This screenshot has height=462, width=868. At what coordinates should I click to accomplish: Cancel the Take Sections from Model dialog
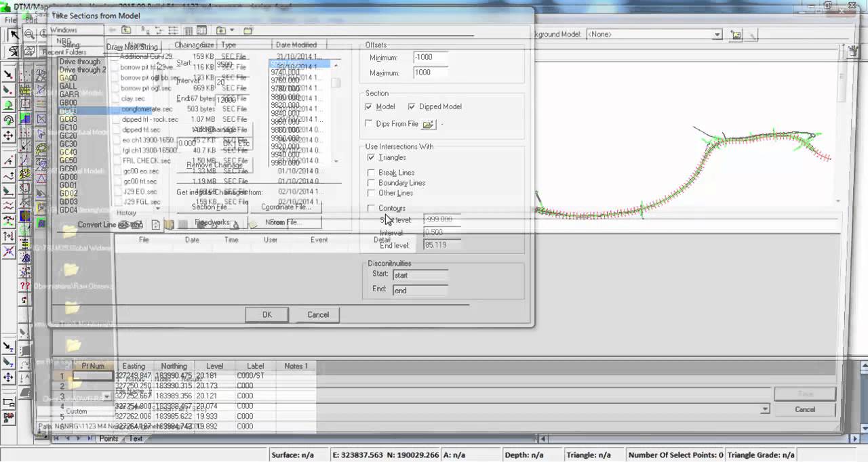[318, 314]
